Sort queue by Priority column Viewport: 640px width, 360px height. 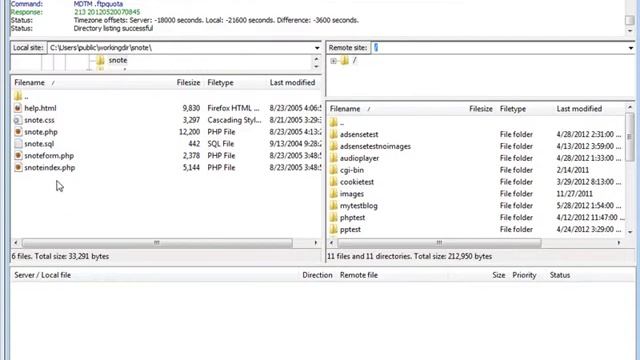(x=524, y=275)
